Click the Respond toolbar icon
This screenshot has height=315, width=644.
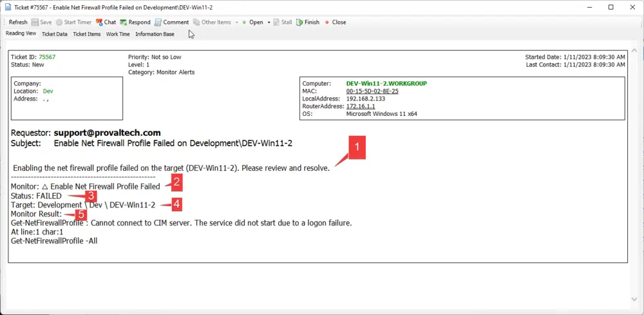pyautogui.click(x=123, y=22)
